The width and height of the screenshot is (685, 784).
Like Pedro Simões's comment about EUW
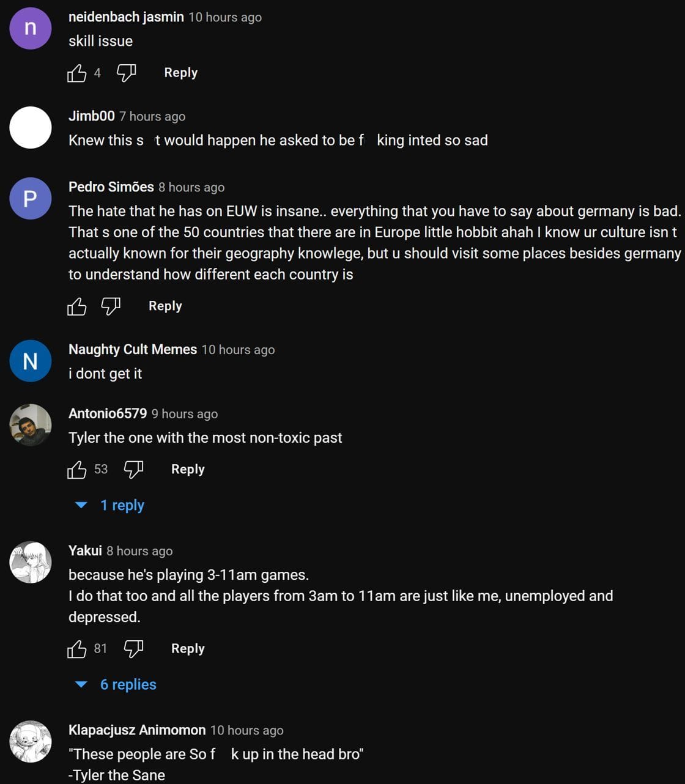click(x=77, y=306)
